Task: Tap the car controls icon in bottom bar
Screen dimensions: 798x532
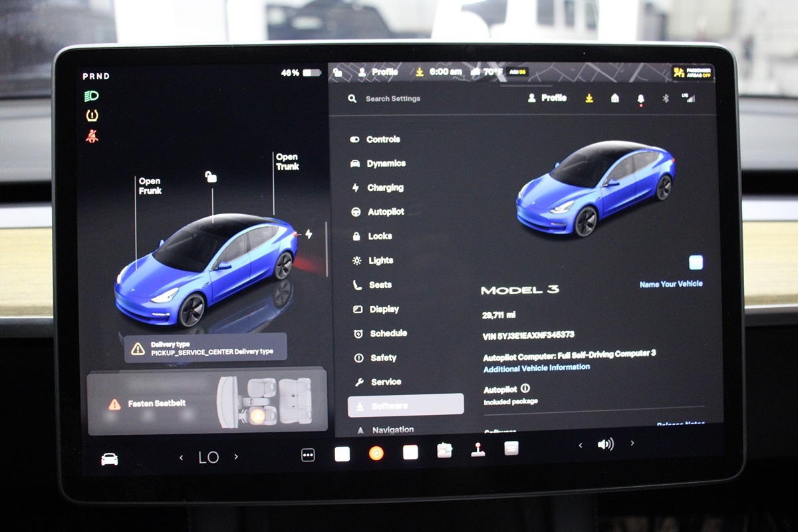Action: click(x=109, y=459)
